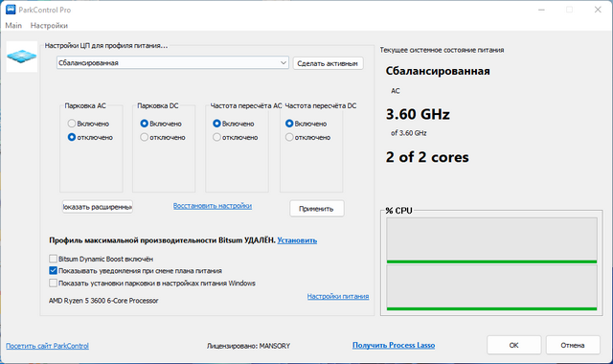Click the lower CPU core usage graph
This screenshot has height=364, width=613.
tap(491, 287)
